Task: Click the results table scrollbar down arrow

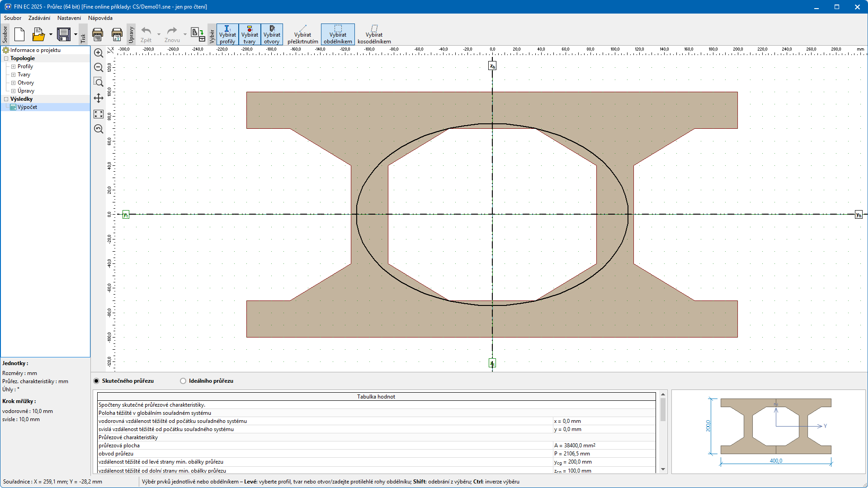Action: click(663, 469)
